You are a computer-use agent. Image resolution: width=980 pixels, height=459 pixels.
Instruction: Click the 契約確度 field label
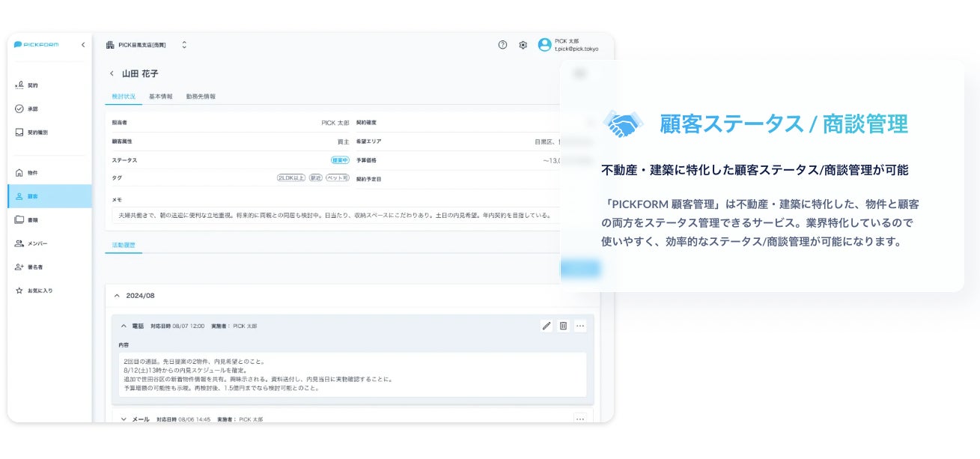(x=366, y=122)
